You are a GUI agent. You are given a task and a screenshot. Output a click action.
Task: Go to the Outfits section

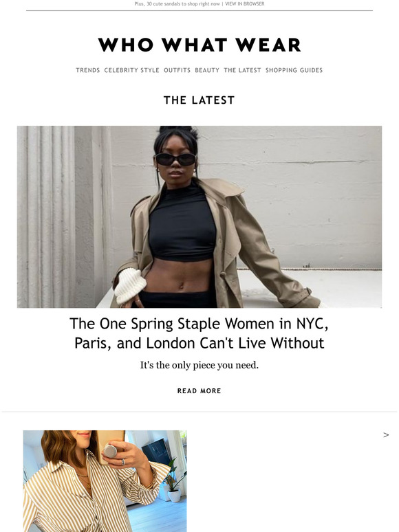[177, 70]
